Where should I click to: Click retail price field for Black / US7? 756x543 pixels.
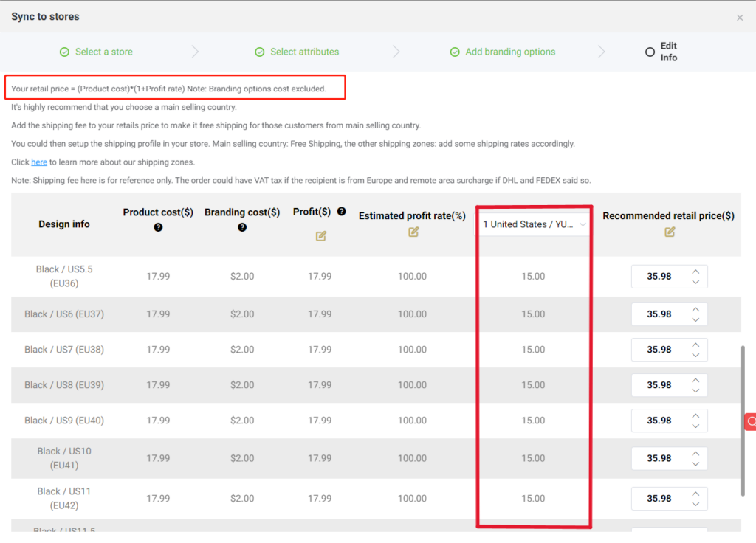[x=659, y=350]
